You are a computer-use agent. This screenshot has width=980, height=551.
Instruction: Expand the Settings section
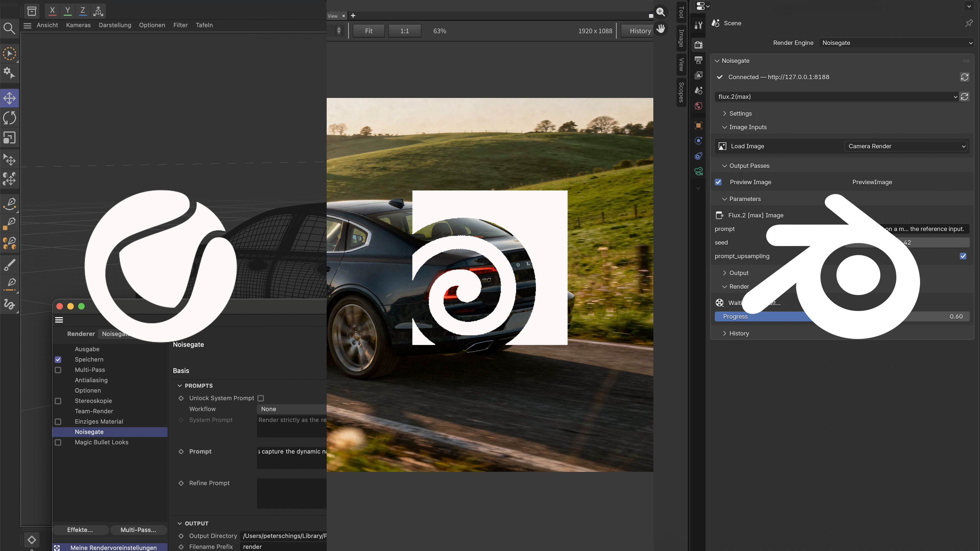(740, 114)
